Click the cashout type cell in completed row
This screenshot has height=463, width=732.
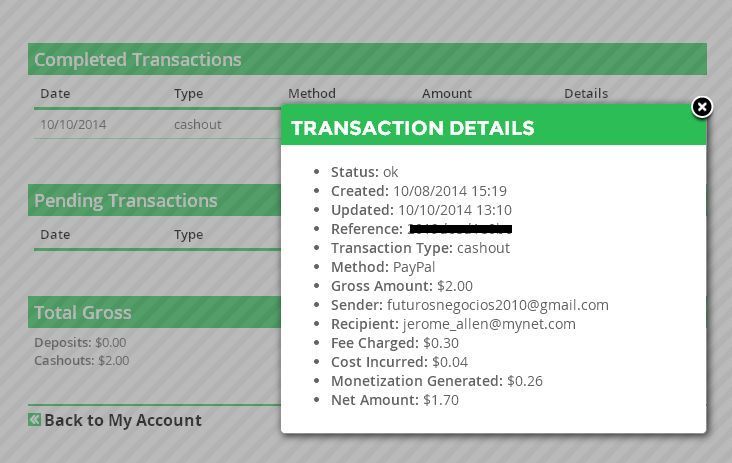197,125
